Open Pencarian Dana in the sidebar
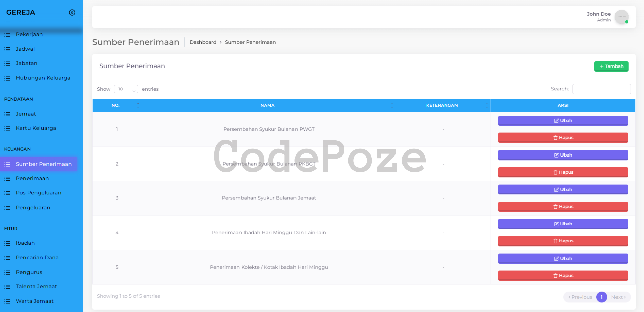 click(37, 258)
